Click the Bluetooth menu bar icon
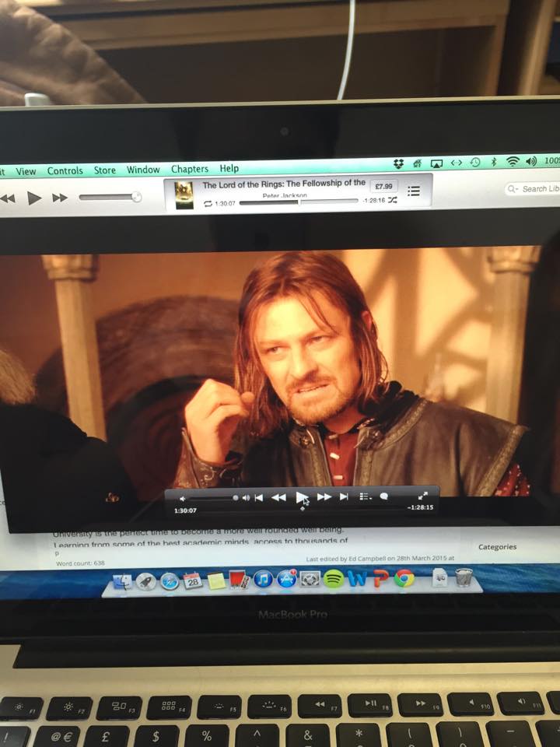Screen dimensions: 560x747 (494, 162)
